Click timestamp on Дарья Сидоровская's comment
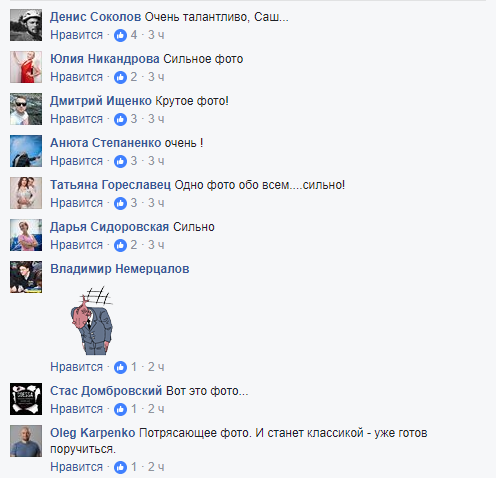The height and width of the screenshot is (478, 496). click(x=156, y=245)
